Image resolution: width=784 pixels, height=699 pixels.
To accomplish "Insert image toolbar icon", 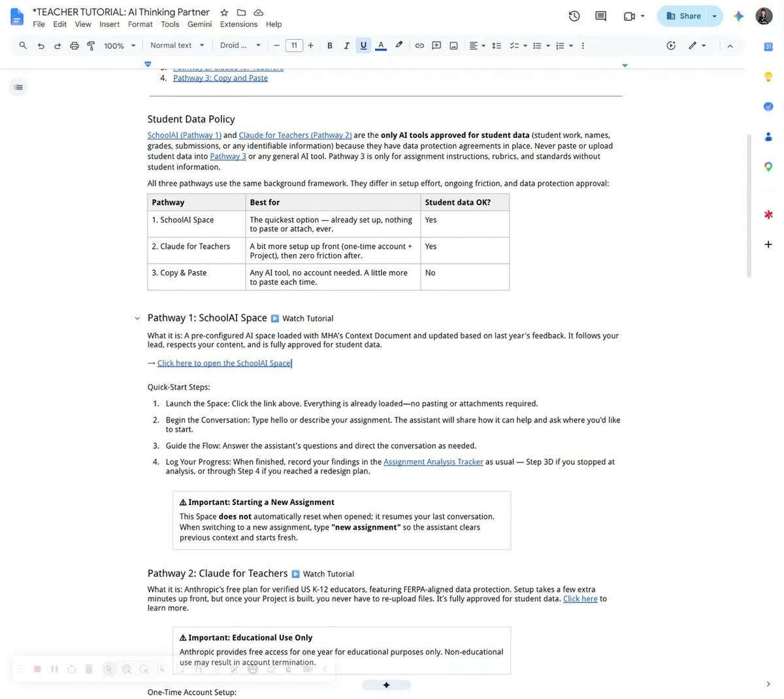I will pyautogui.click(x=453, y=46).
